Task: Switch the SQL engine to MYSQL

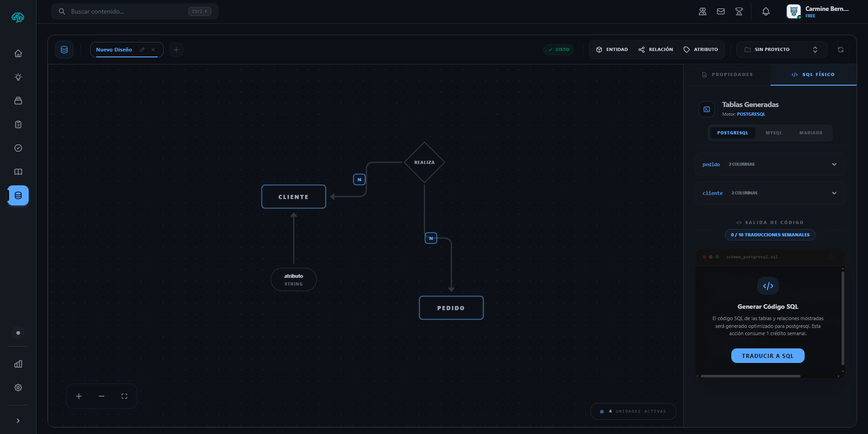Action: (773, 133)
